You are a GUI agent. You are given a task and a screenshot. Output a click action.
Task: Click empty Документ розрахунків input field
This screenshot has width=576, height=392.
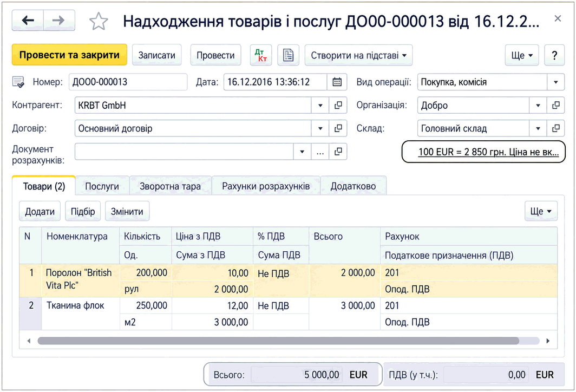pyautogui.click(x=184, y=152)
